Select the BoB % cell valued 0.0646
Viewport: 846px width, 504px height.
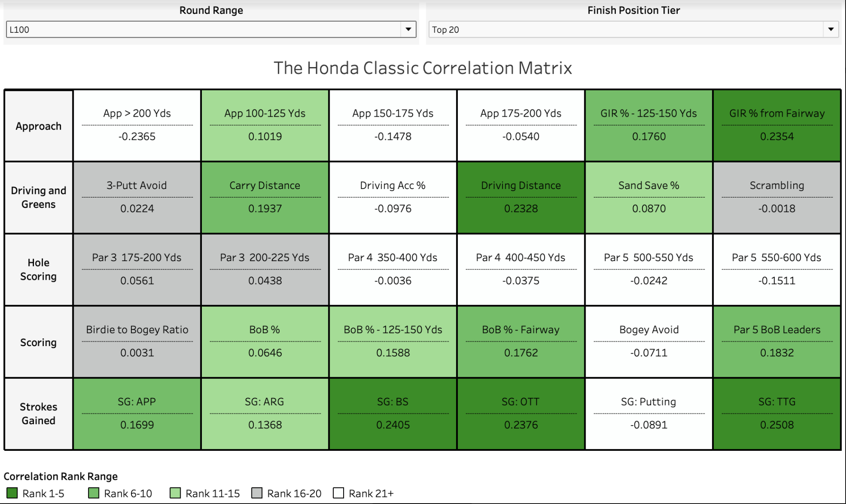[x=265, y=342]
